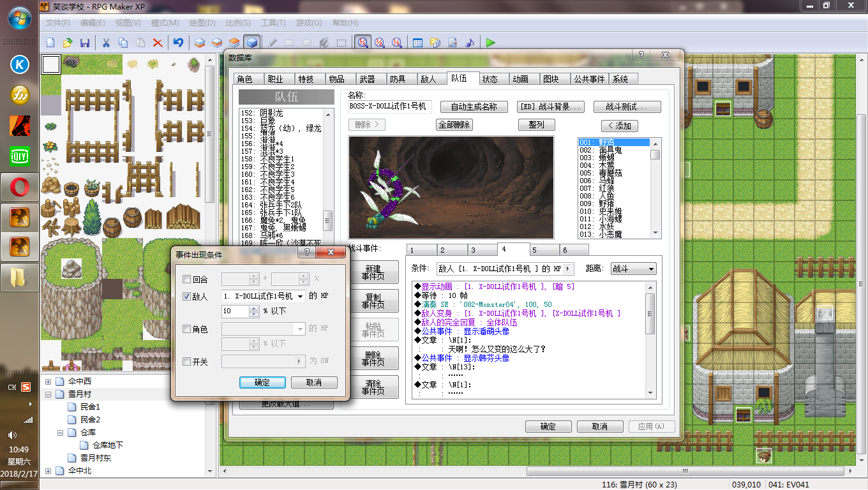Screen dimensions: 868x490
Task: Click the green Playtest arrow icon
Action: (x=490, y=43)
